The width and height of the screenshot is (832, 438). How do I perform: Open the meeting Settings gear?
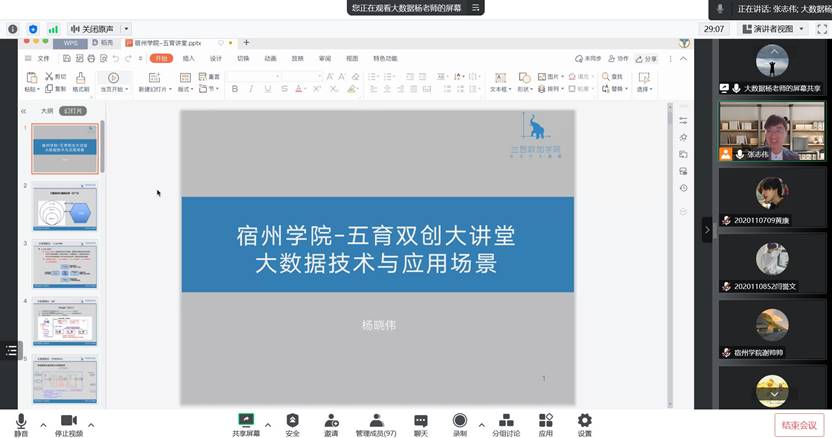[584, 422]
